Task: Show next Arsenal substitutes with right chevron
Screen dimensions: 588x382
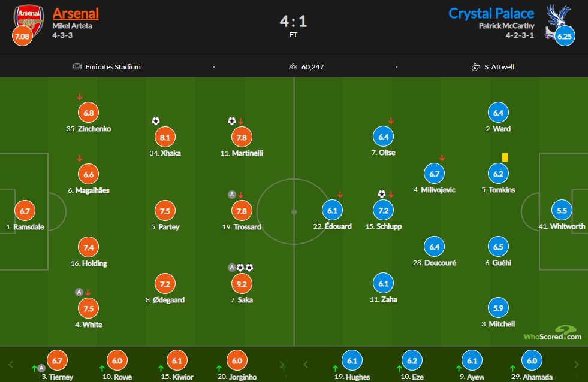Action: (283, 364)
